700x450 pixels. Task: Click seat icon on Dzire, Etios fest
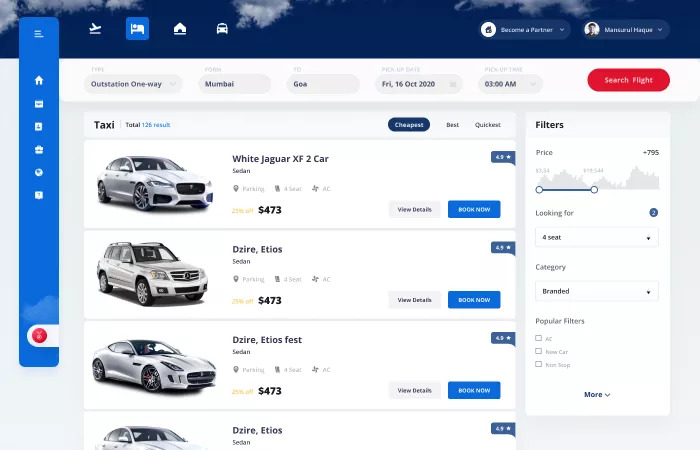(277, 370)
